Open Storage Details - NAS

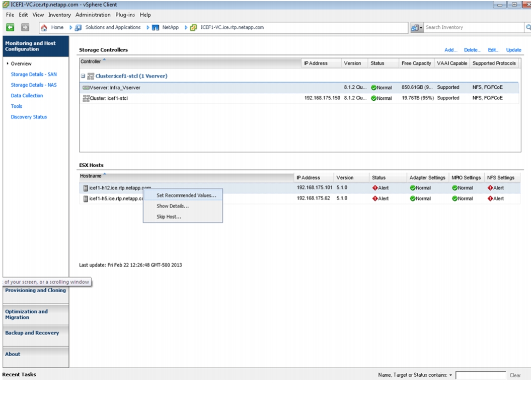34,85
